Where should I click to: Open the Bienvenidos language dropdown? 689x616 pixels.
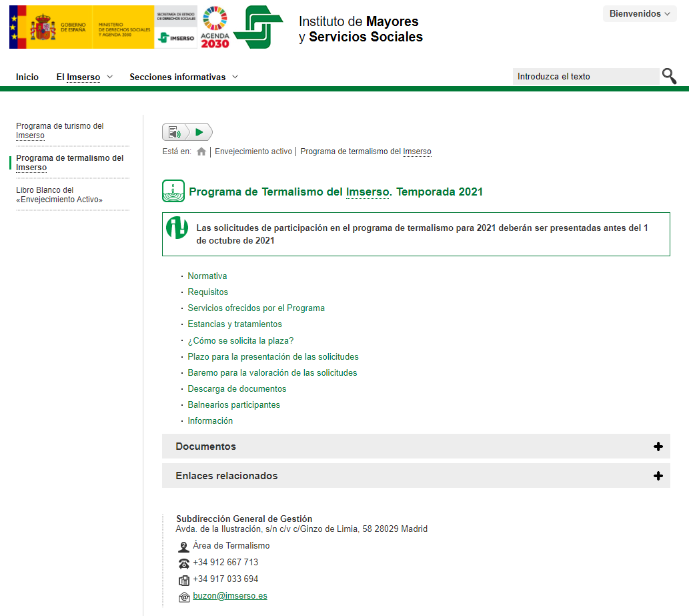click(x=640, y=13)
